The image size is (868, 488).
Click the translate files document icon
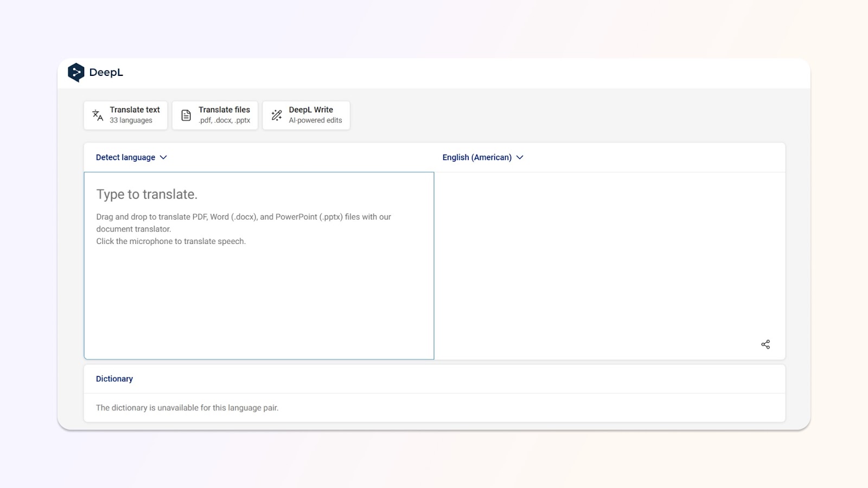pyautogui.click(x=186, y=115)
